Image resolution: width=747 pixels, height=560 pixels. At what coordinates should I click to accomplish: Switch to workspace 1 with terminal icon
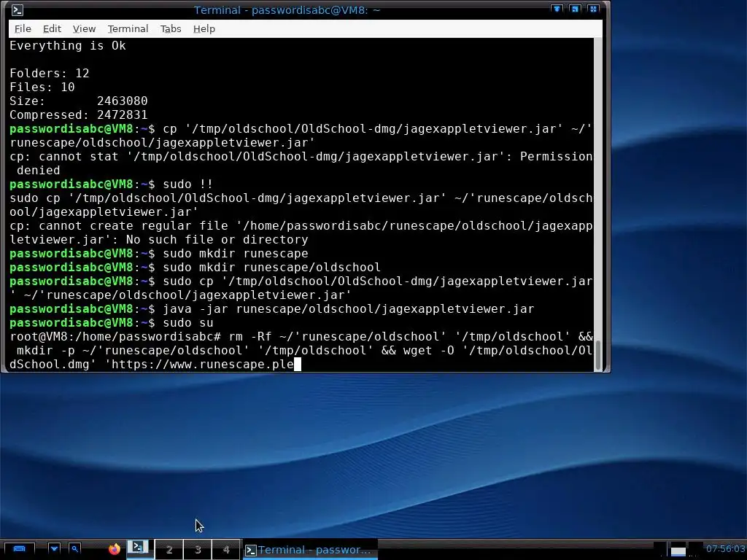point(139,548)
